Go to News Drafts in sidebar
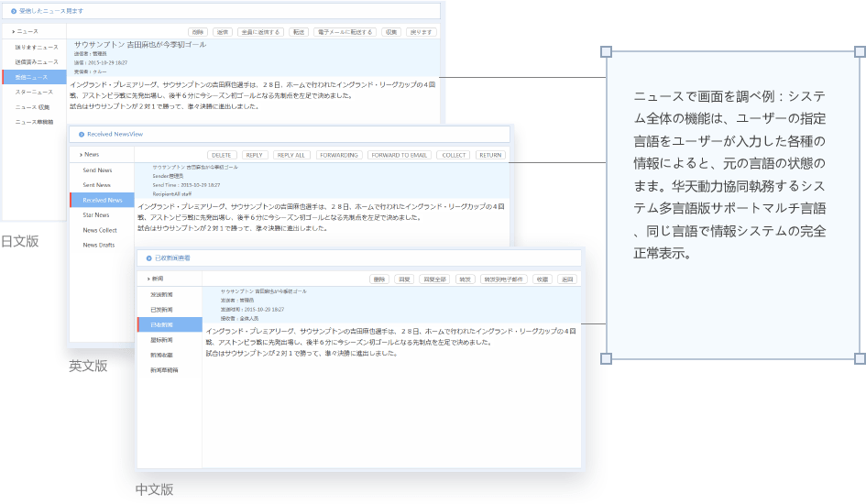Viewport: 866px width, 504px height. (x=99, y=246)
